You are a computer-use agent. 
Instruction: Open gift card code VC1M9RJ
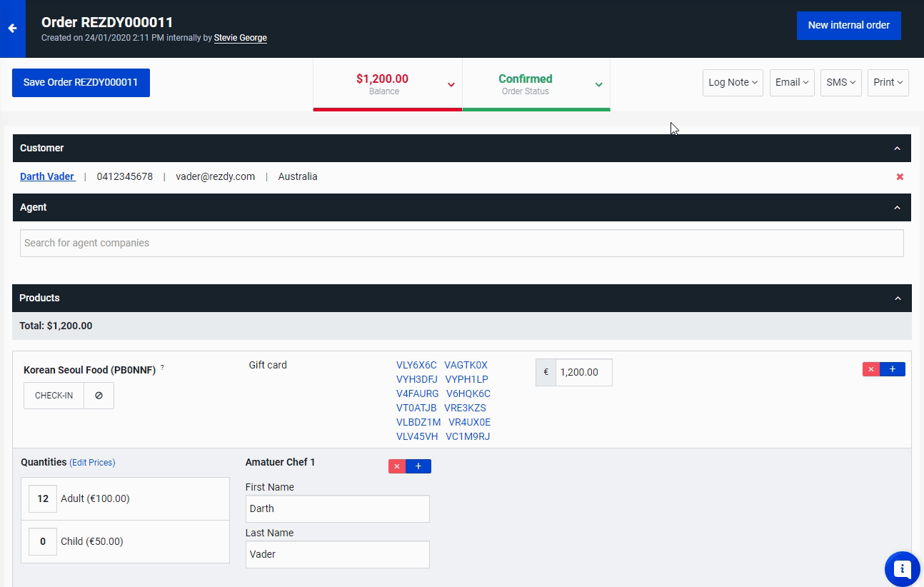(x=468, y=436)
